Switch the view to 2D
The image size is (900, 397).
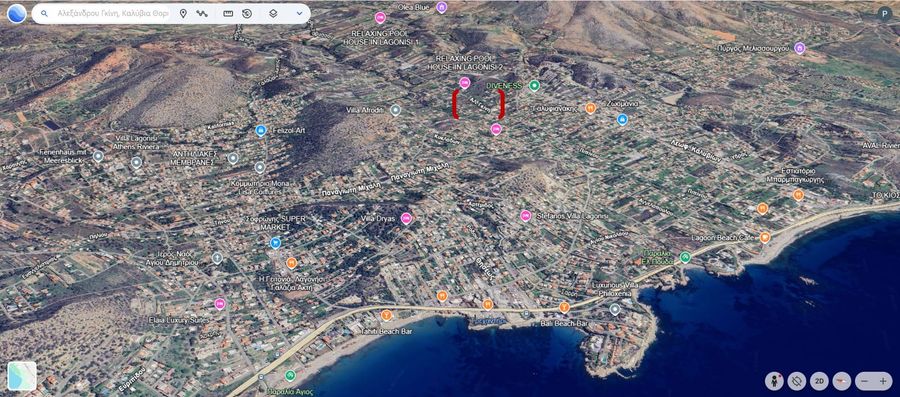point(819,381)
